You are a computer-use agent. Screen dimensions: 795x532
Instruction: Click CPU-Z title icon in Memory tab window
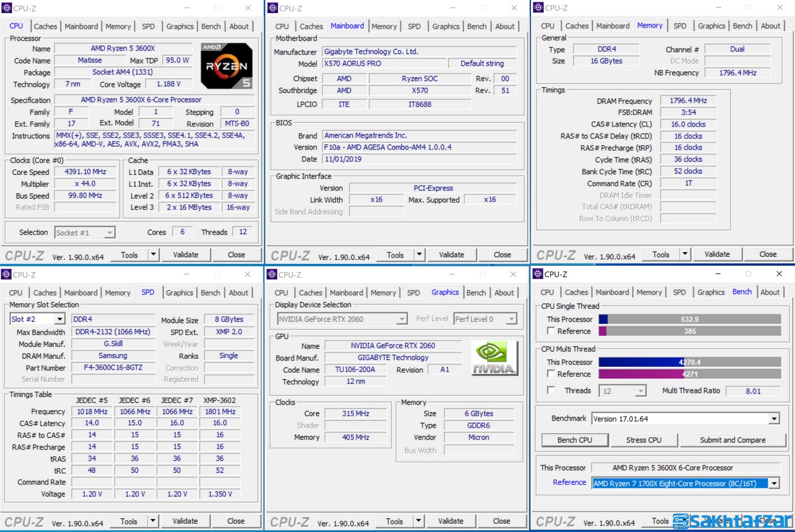538,8
